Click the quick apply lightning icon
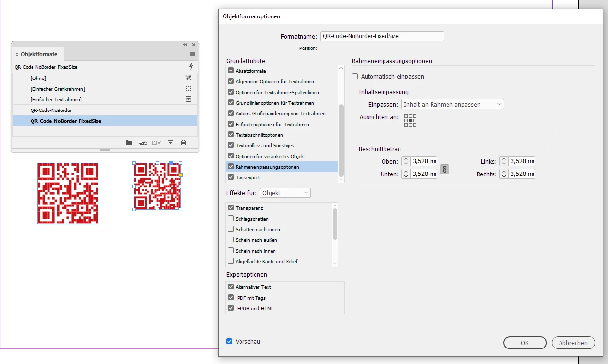 coord(191,67)
